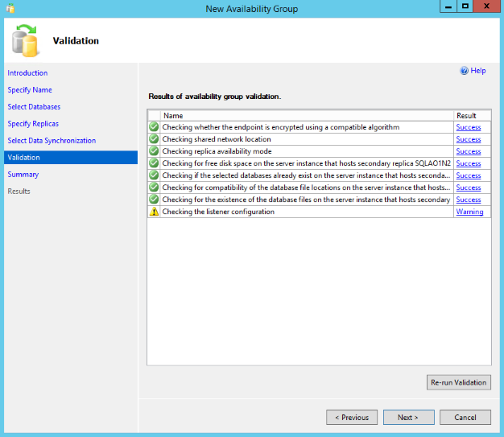
Task: Jump to the Summary page
Action: [23, 175]
